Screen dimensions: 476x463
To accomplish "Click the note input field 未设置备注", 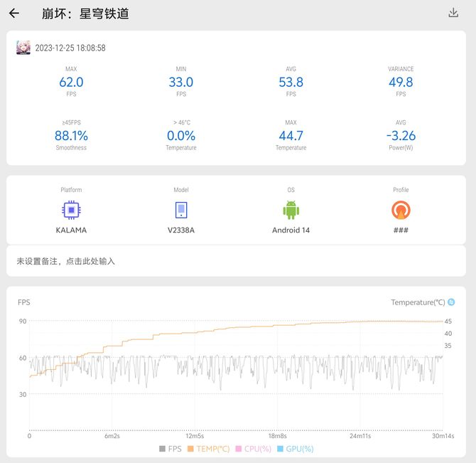I will 236,261.
